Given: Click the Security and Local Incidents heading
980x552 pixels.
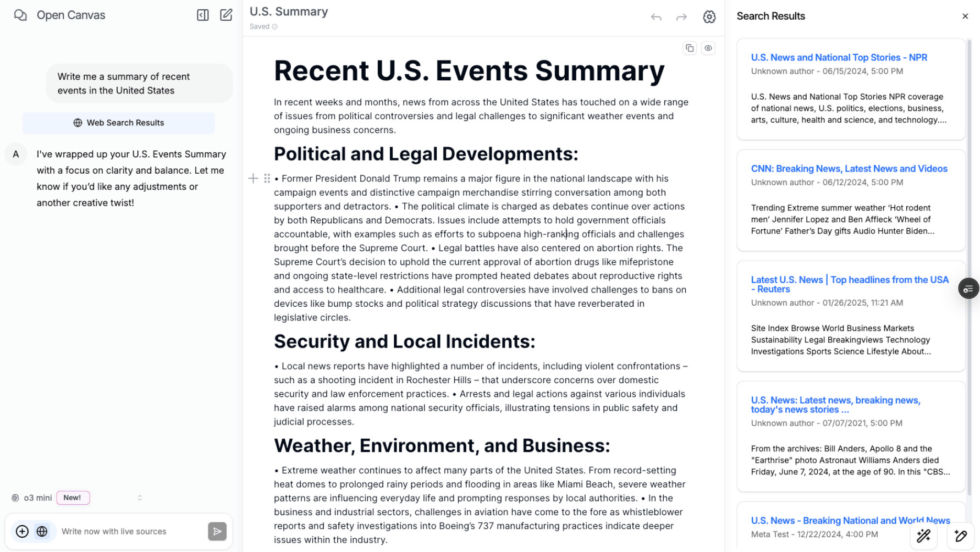Looking at the screenshot, I should point(405,341).
